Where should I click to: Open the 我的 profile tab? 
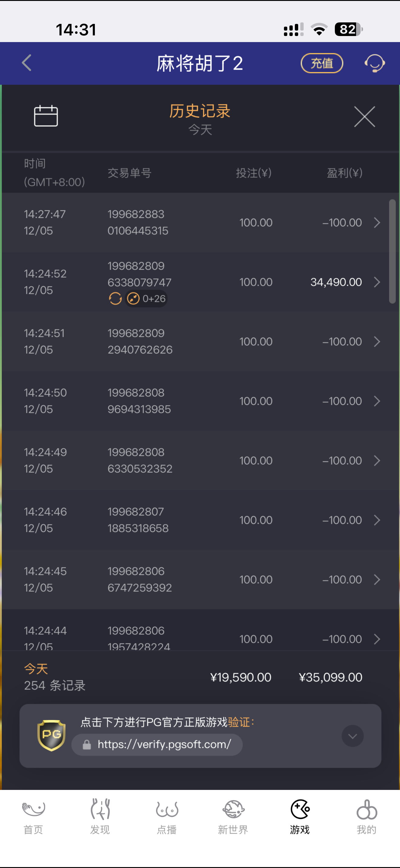pos(367,816)
